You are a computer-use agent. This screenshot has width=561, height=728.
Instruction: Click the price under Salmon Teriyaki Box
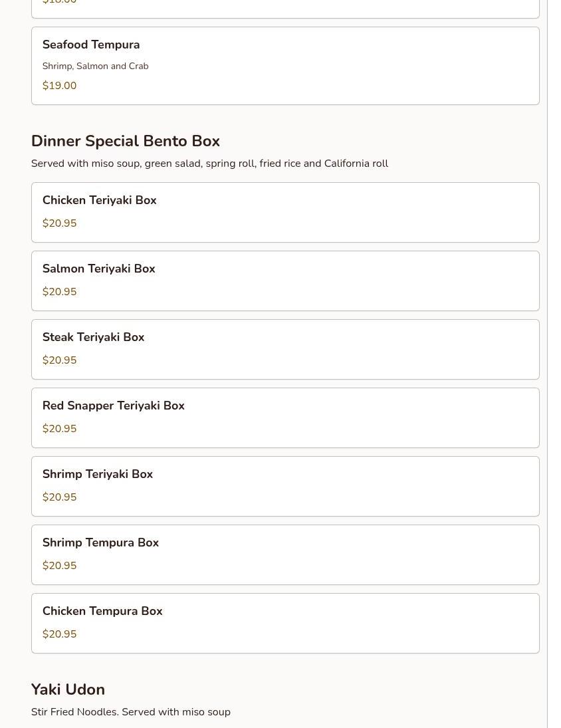point(59,292)
